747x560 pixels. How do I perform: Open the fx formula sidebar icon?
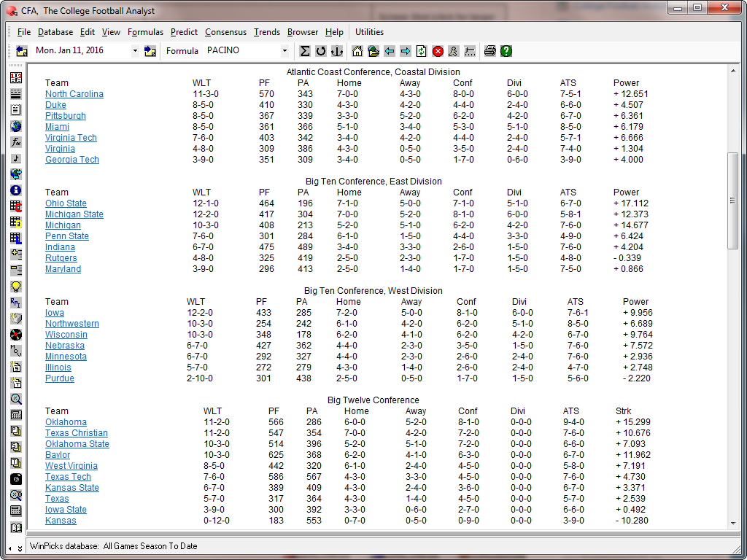pyautogui.click(x=16, y=142)
